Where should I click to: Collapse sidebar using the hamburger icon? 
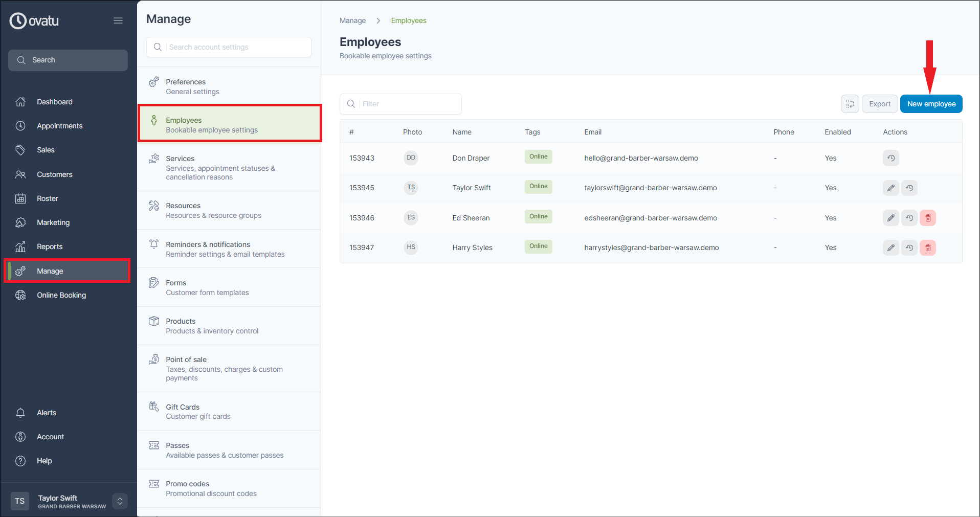point(118,20)
